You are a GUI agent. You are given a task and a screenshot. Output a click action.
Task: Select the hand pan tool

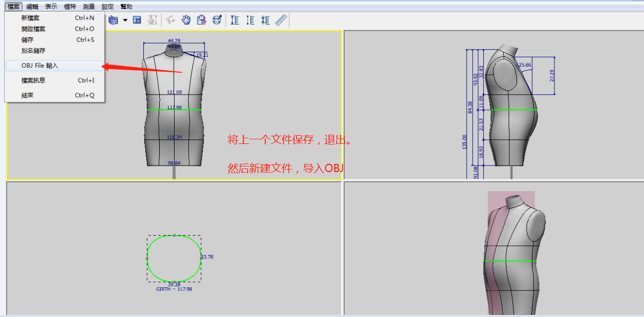(186, 20)
